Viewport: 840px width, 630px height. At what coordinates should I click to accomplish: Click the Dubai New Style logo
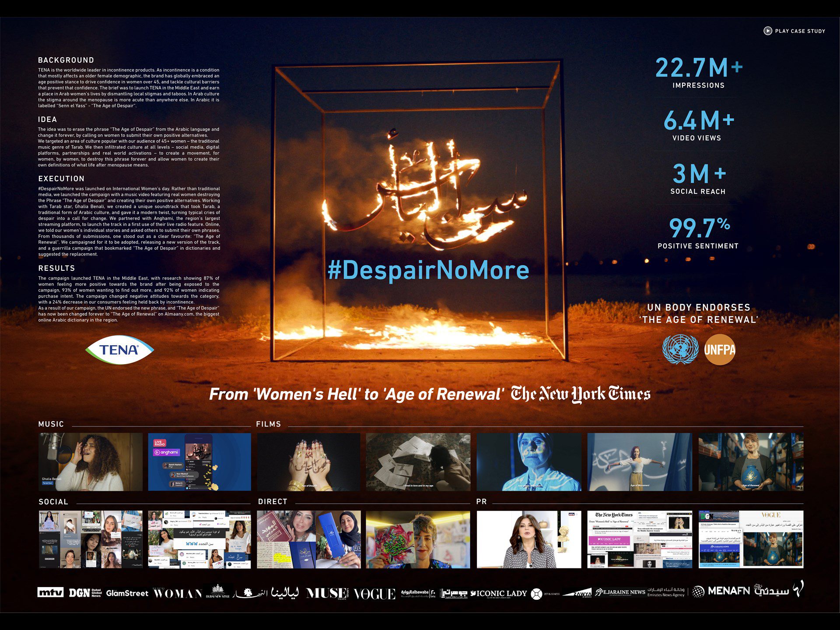218,592
